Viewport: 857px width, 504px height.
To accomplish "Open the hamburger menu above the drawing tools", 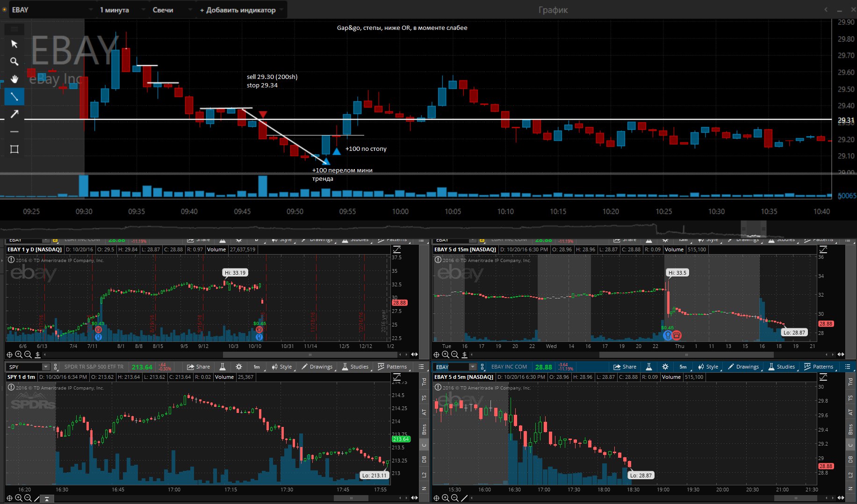I will [14, 29].
